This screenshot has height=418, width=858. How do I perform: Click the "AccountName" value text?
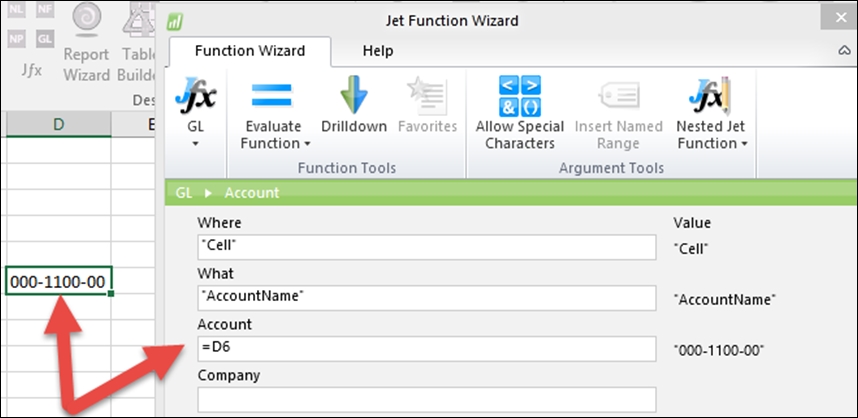coord(725,300)
